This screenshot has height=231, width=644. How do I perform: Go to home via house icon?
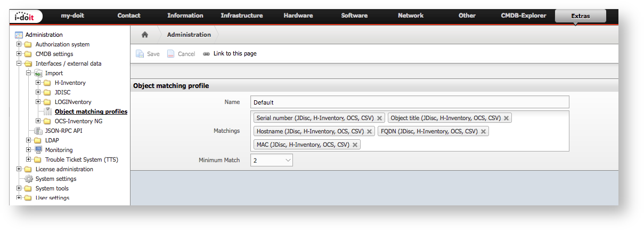click(x=144, y=35)
